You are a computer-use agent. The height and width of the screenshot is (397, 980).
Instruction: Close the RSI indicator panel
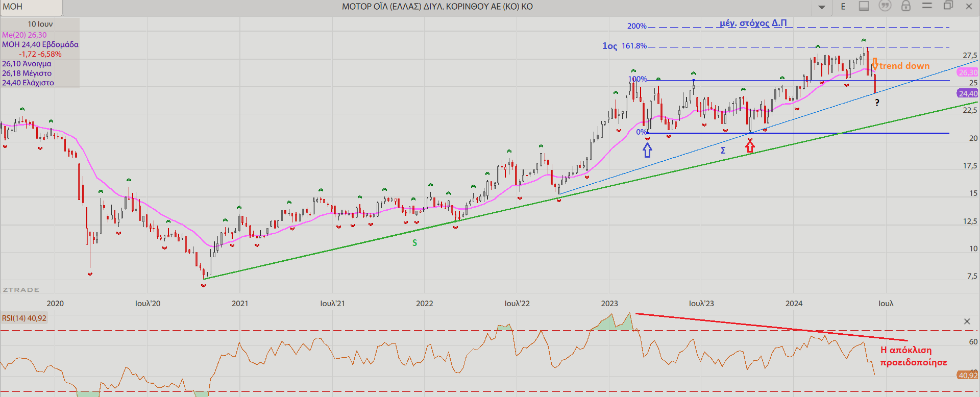tap(967, 321)
